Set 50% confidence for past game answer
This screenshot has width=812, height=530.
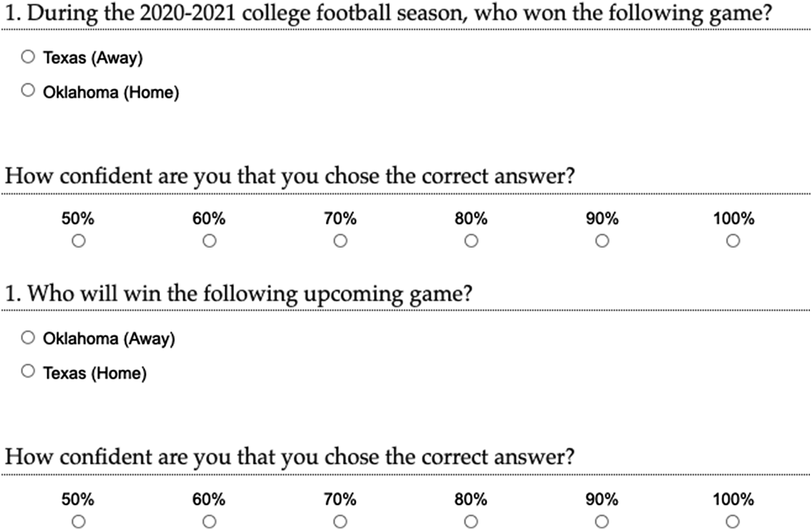78,241
